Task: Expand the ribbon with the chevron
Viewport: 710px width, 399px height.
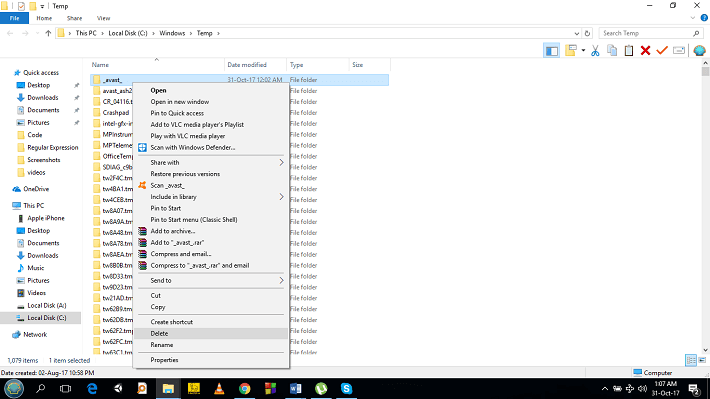Action: point(692,18)
